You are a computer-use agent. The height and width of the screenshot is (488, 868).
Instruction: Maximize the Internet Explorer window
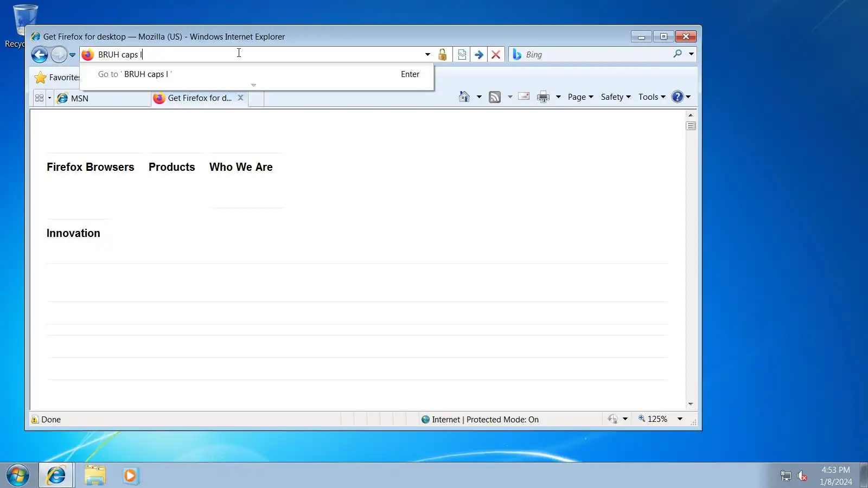point(663,37)
